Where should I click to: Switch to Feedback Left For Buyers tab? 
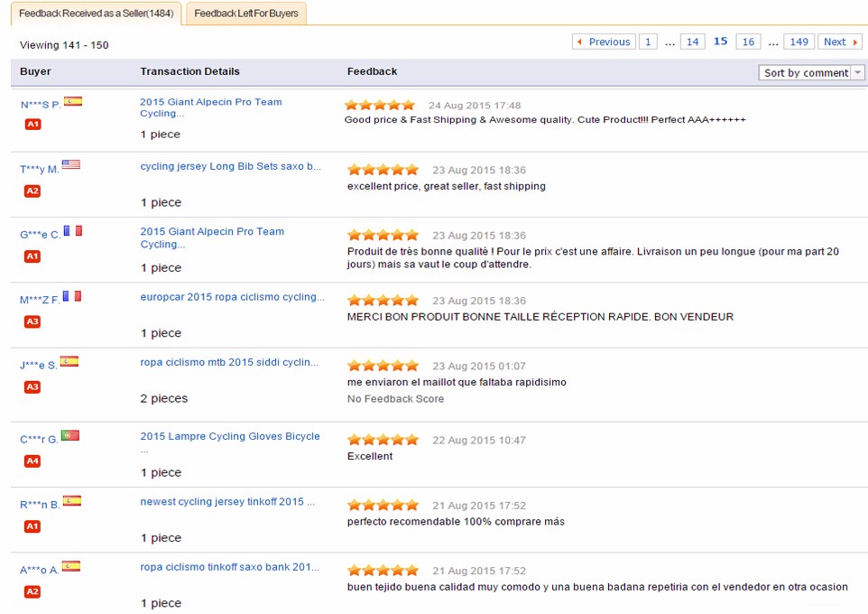click(x=245, y=14)
